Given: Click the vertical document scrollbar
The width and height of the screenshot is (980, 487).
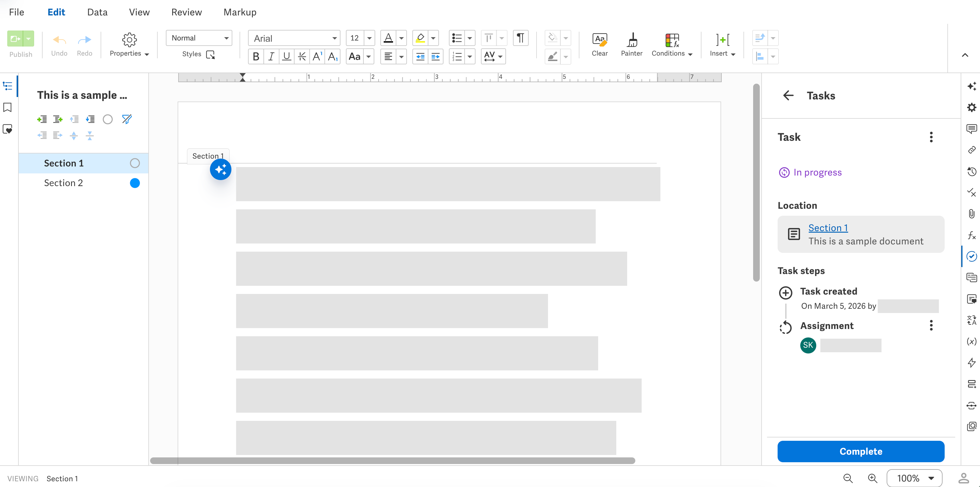Looking at the screenshot, I should [x=756, y=182].
